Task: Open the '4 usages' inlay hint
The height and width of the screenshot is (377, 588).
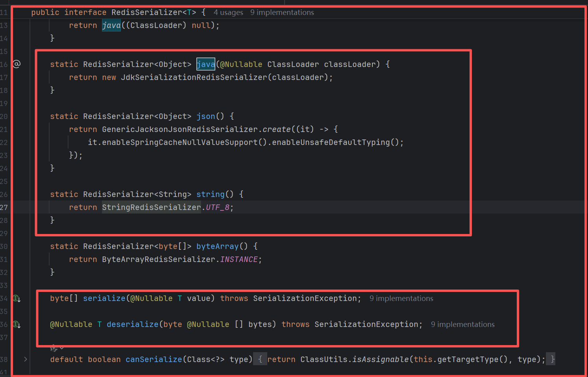Action: tap(228, 13)
